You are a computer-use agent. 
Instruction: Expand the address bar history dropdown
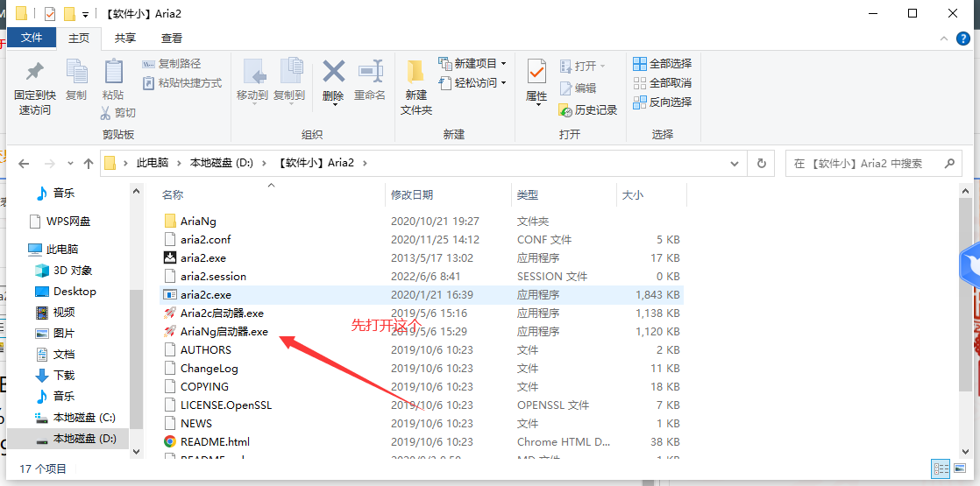735,164
